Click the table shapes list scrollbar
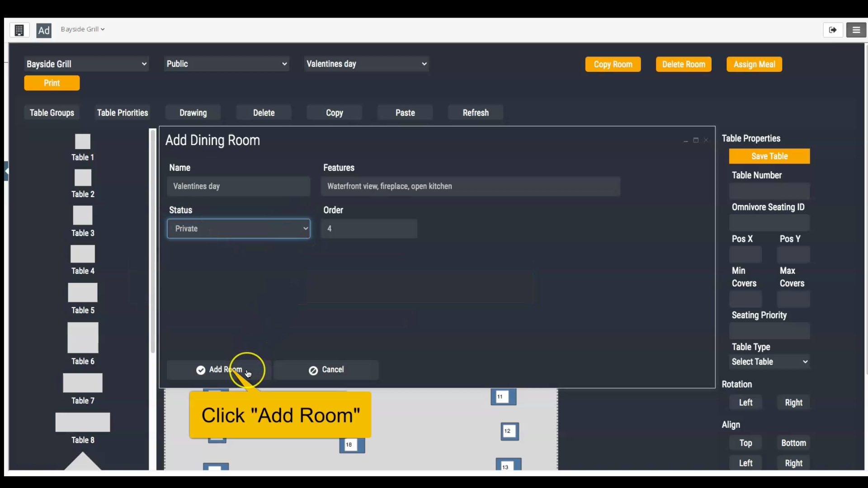Screen dimensions: 868x488 [x=153, y=242]
